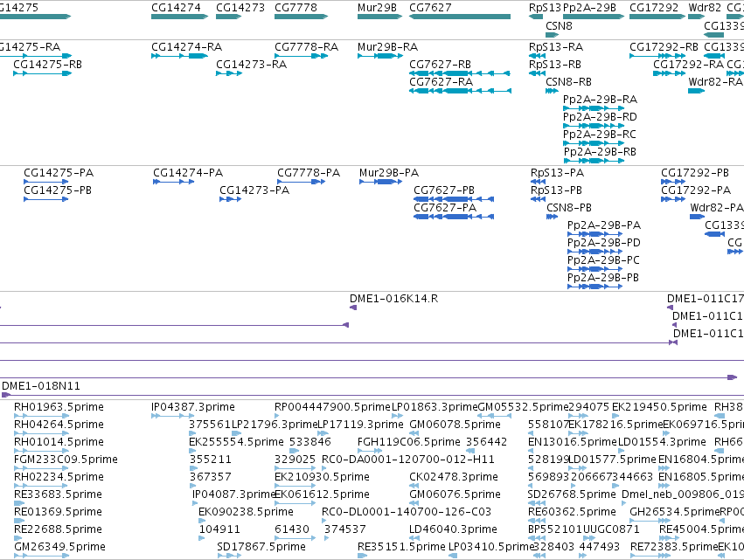Screen dimensions: 744x560
Task: Click the CG7778-PA protein label
Action: point(309,173)
